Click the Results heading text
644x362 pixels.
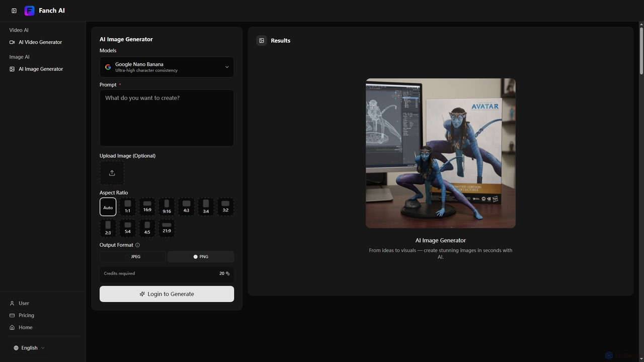[280, 41]
